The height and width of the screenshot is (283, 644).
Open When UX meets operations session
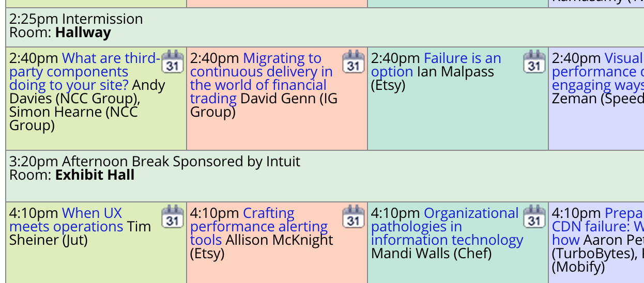pyautogui.click(x=66, y=220)
